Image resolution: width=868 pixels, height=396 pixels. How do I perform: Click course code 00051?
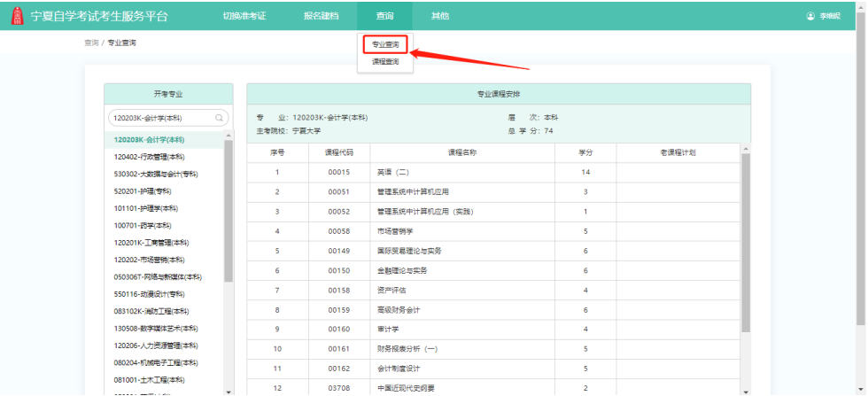point(338,191)
